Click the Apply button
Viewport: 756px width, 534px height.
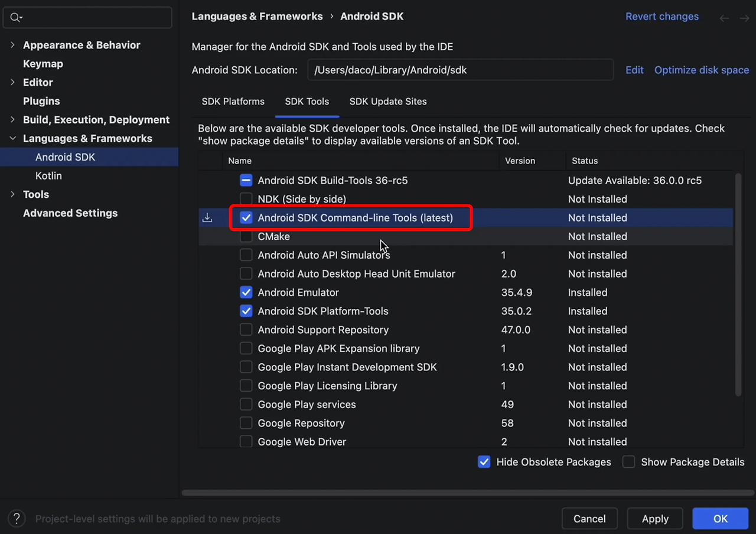(x=655, y=519)
